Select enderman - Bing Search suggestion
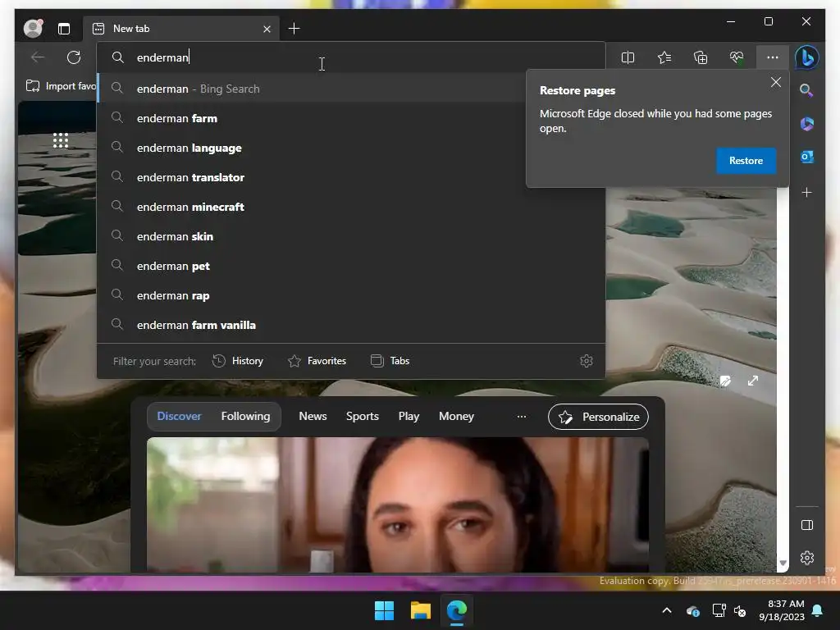 (x=312, y=89)
